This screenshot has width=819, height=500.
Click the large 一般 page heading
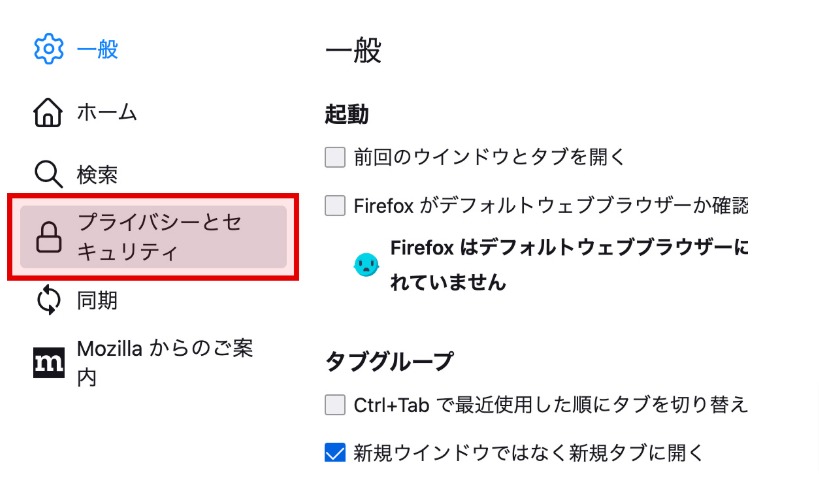pyautogui.click(x=353, y=51)
